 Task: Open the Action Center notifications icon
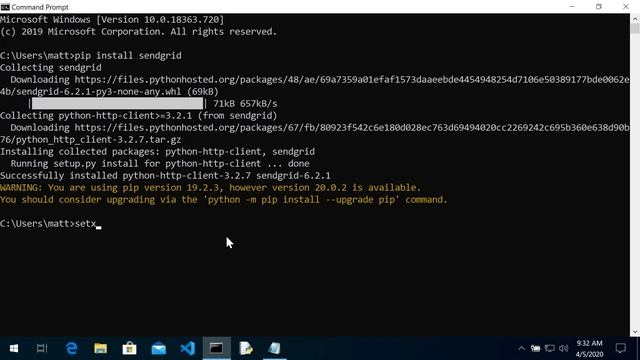coord(620,348)
